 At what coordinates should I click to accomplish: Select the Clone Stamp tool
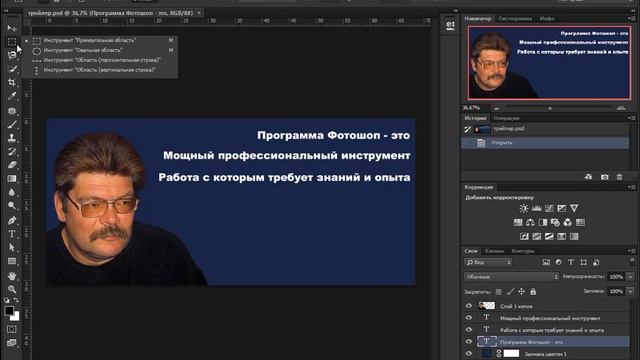12,138
